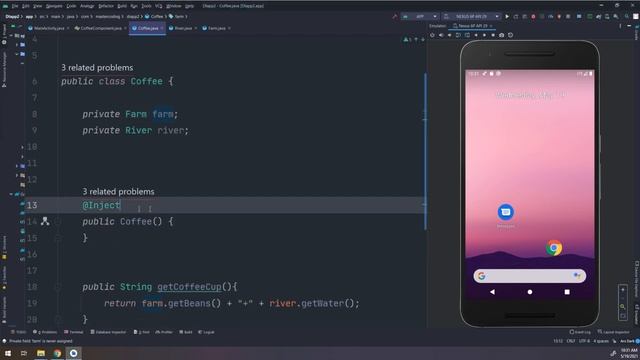Click the emulator volume down icon
Screen dimensions: 640x360
click(449, 35)
